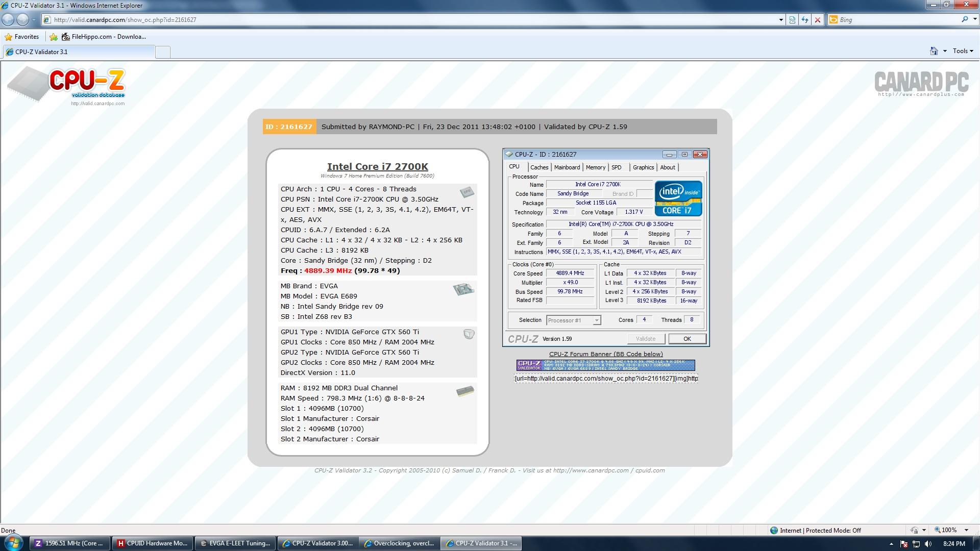
Task: Open the Processor #1 selection dropdown
Action: [574, 320]
